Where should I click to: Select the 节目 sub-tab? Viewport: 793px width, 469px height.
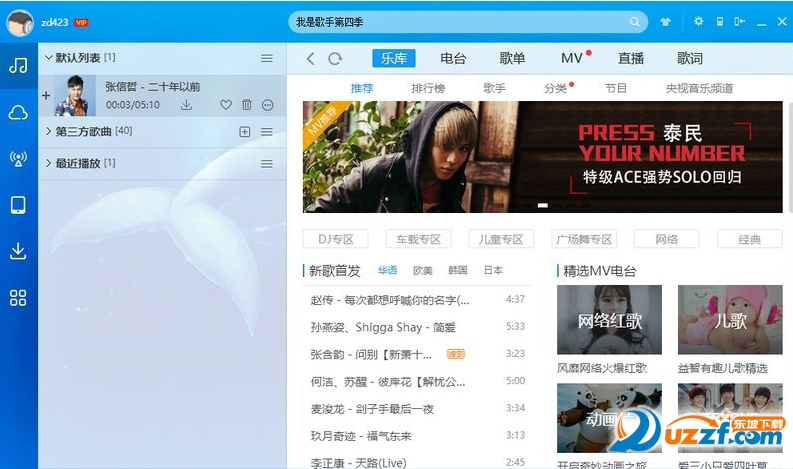tap(616, 88)
